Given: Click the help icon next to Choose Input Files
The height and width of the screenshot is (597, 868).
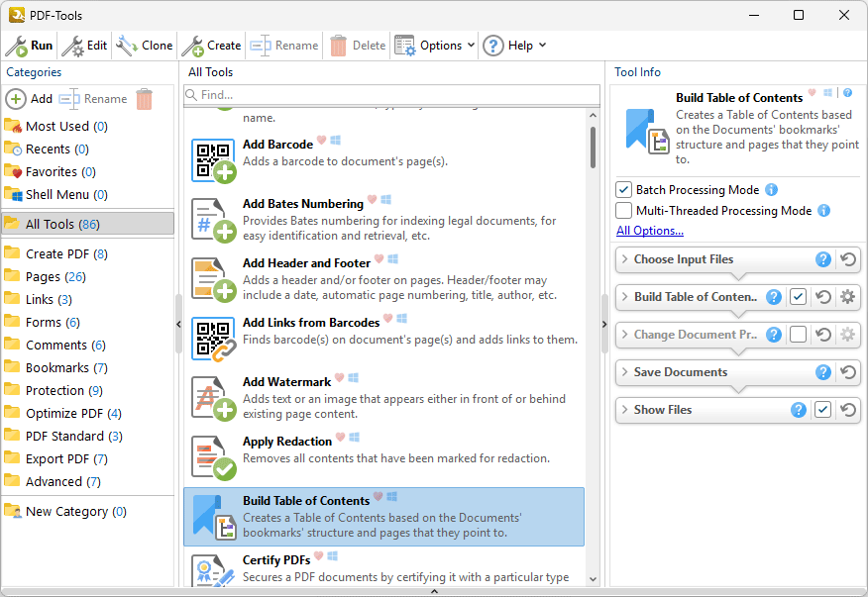Looking at the screenshot, I should coord(822,259).
